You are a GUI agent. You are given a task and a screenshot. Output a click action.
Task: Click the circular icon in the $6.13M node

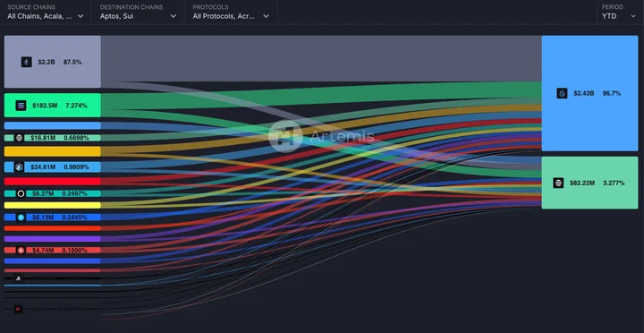[x=21, y=218]
